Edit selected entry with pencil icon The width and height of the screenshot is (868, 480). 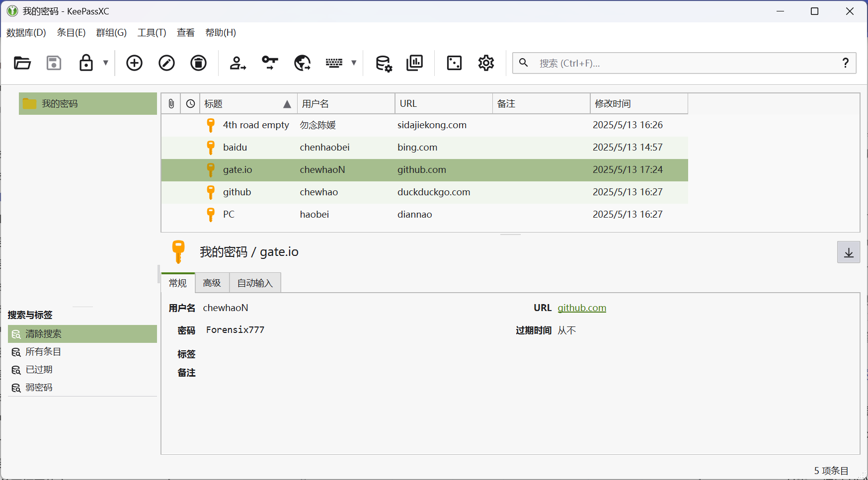166,63
